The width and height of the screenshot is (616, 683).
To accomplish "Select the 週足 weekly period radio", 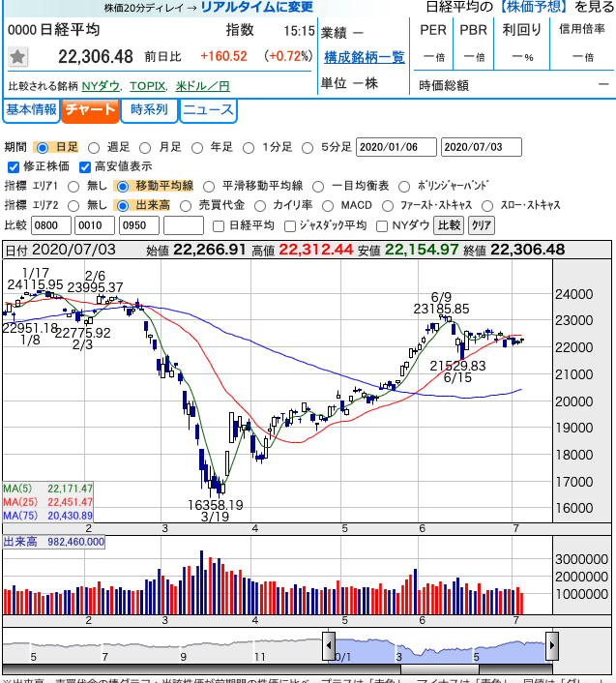I will point(94,148).
